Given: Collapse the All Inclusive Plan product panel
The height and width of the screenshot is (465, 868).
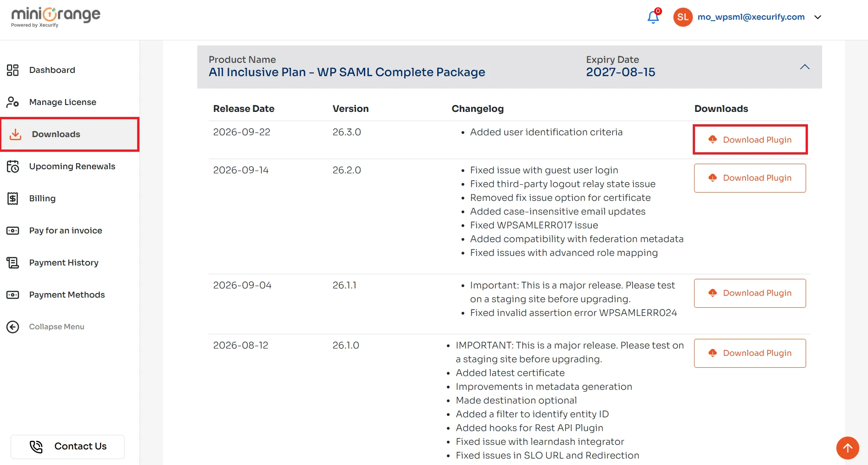Looking at the screenshot, I should pyautogui.click(x=805, y=67).
